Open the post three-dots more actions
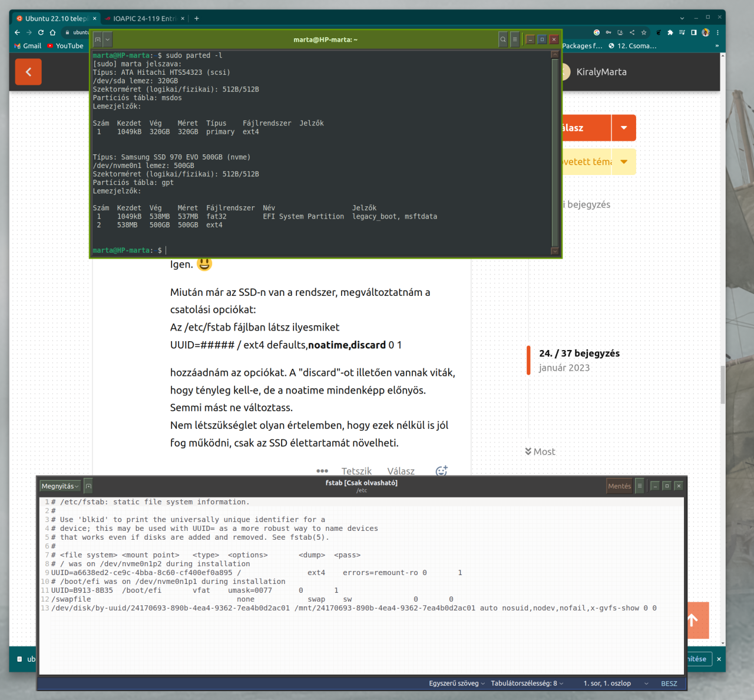Viewport: 754px width, 700px height. point(322,471)
